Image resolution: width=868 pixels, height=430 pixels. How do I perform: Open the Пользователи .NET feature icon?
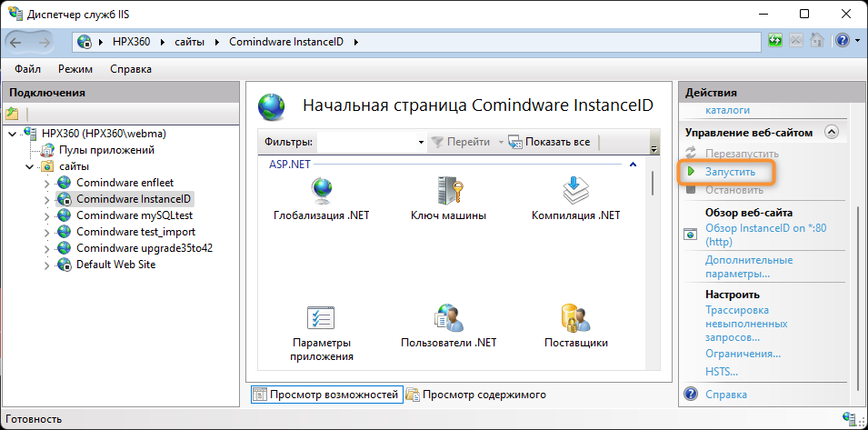tap(448, 317)
